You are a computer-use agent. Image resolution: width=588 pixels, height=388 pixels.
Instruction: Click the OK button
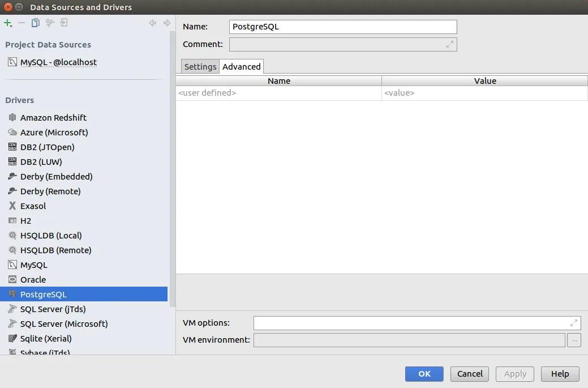[x=424, y=374]
